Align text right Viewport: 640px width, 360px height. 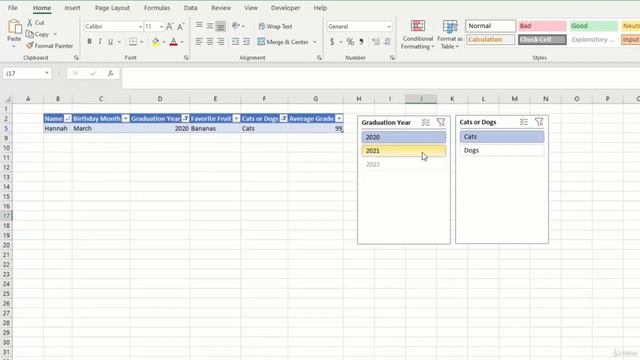tap(220, 42)
